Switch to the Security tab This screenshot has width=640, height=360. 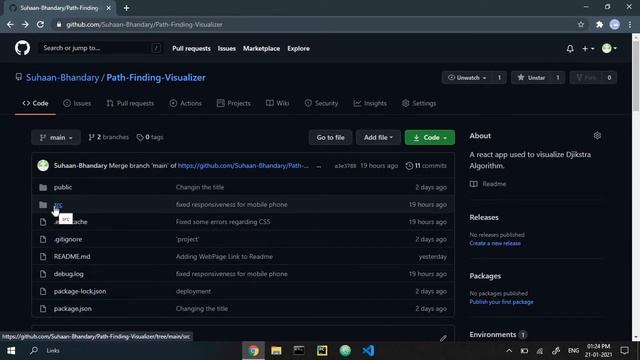[x=321, y=103]
